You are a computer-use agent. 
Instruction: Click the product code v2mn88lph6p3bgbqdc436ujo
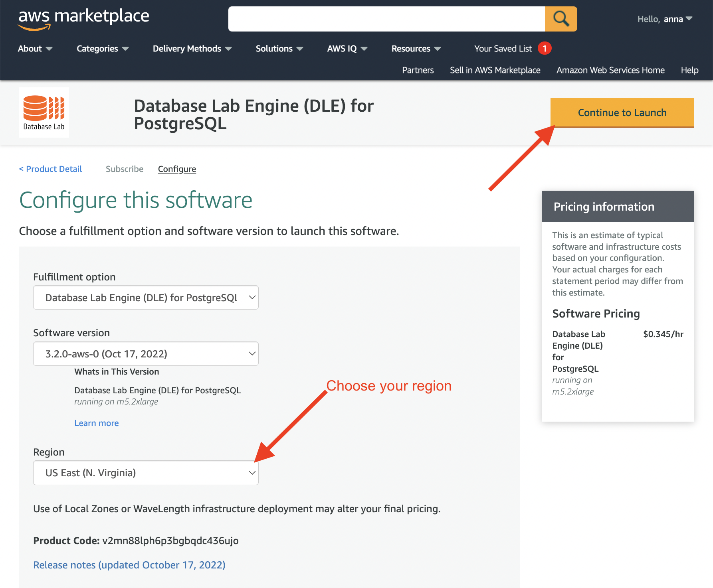coord(170,541)
